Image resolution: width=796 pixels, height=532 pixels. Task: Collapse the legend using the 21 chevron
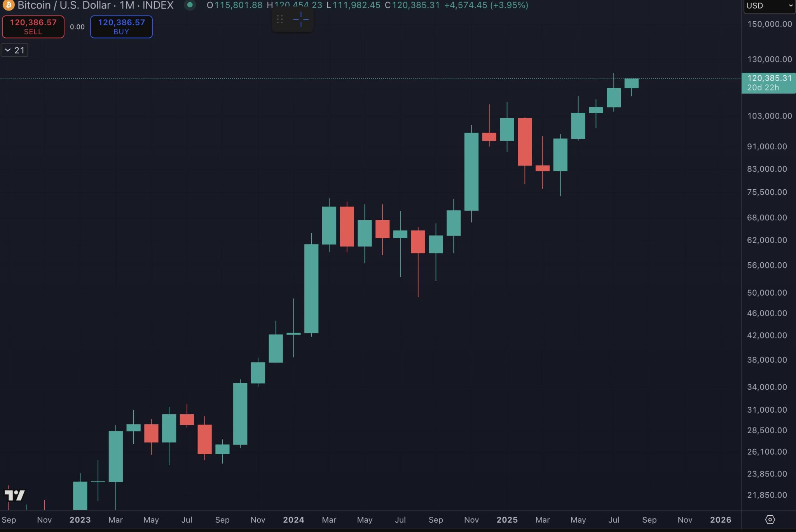[15, 50]
